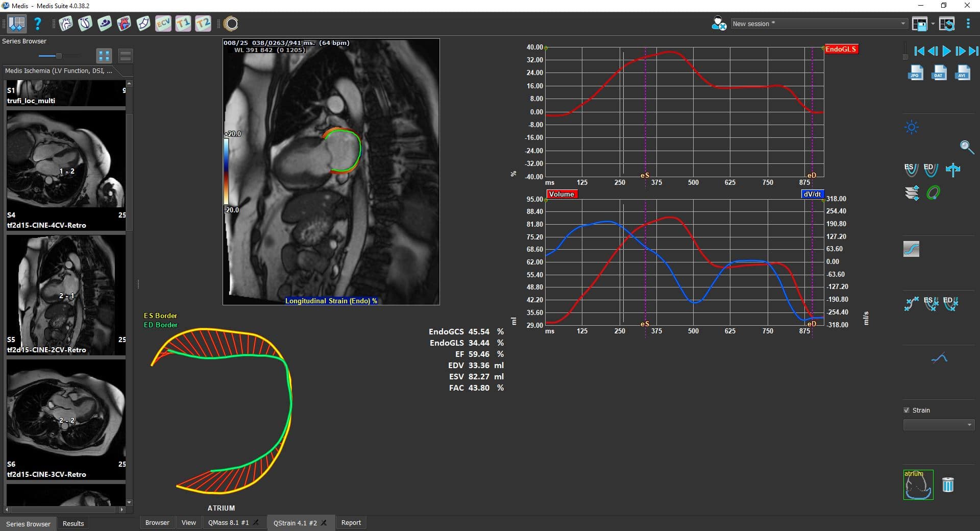The width and height of the screenshot is (980, 531).
Task: Enable the Strain checkbox
Action: (906, 410)
